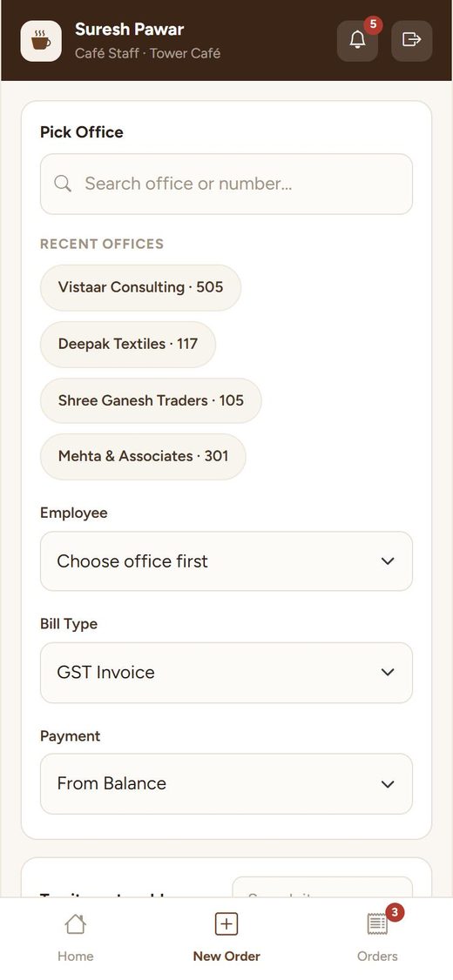Screen dimensions: 453x980
Task: Select Vistaar Consulting · 505 chip
Action: coord(141,287)
